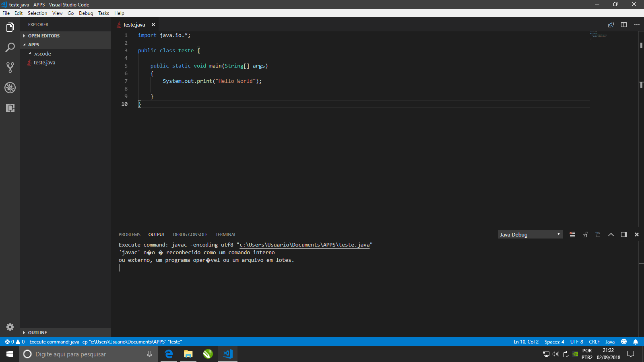
Task: Open notifications bell in status bar
Action: pyautogui.click(x=636, y=342)
